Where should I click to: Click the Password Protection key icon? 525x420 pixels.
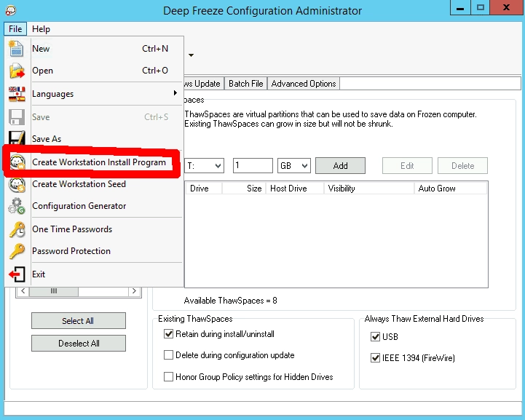(x=17, y=251)
